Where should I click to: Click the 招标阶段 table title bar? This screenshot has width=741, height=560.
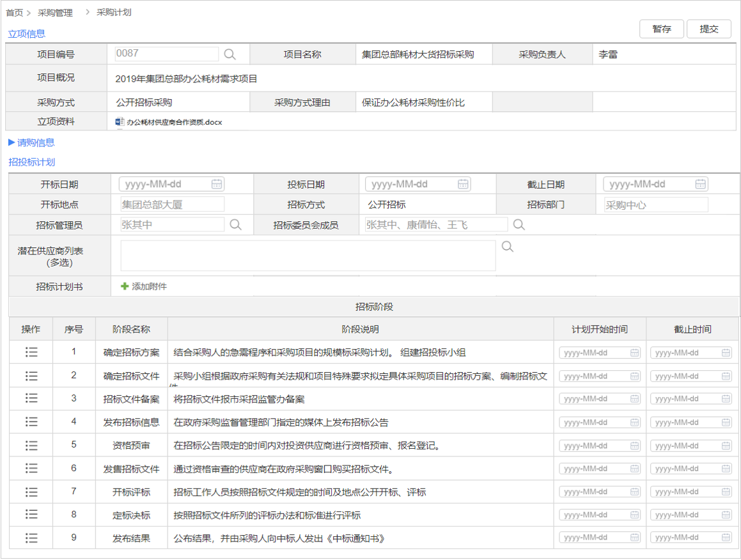pos(374,307)
